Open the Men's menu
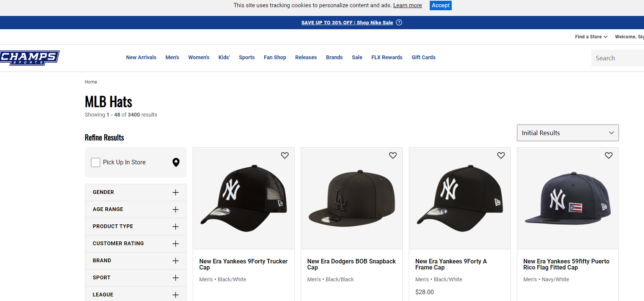Viewport: 644px width, 301px height. tap(172, 57)
